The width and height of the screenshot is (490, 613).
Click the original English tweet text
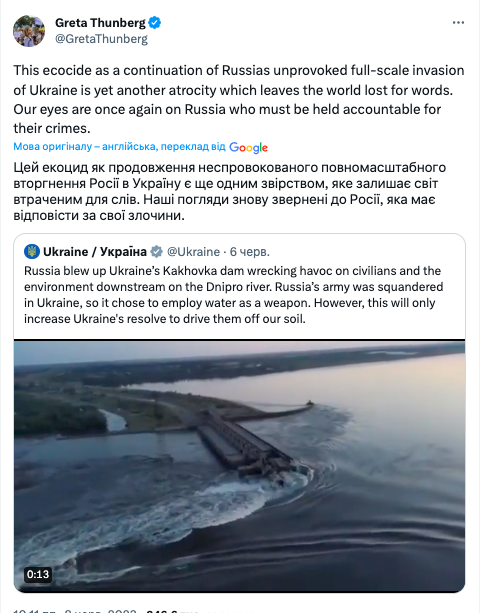click(239, 99)
